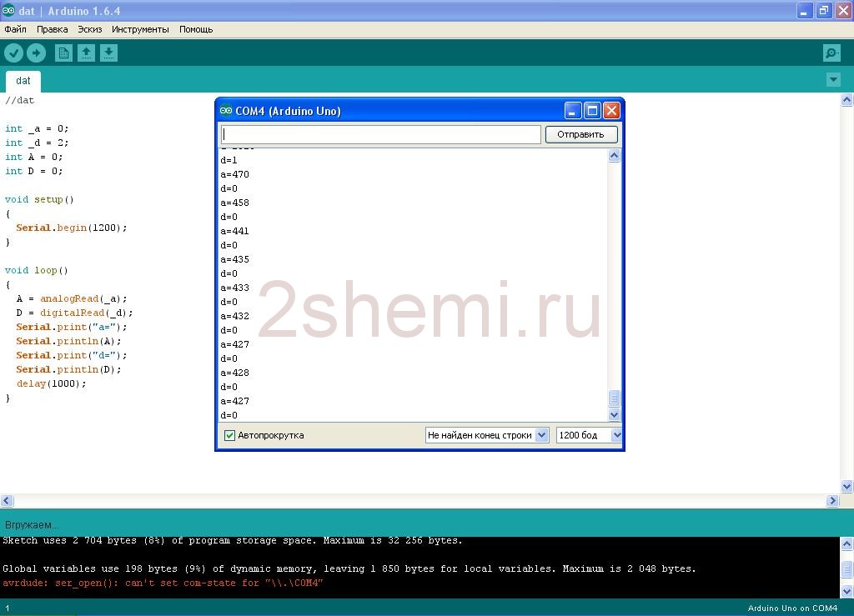Close the Arduino 1.6.4 main window
Viewport: 854px width, 616px height.
(x=844, y=10)
